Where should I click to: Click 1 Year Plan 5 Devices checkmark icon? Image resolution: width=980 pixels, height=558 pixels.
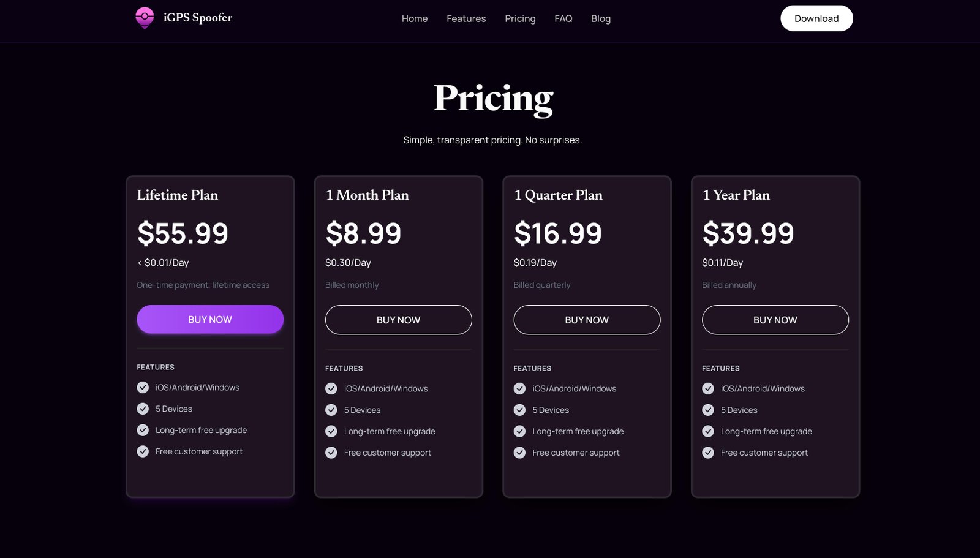(x=708, y=410)
